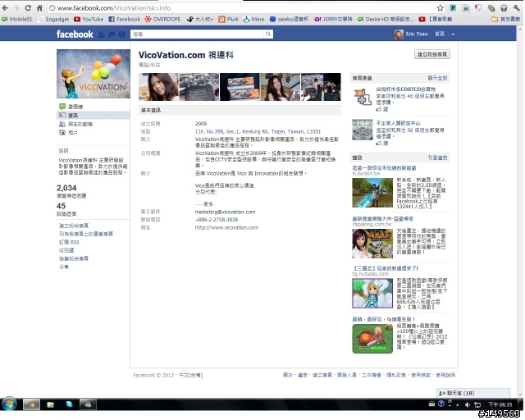This screenshot has width=525, height=420.
Task: Open browser home page icon
Action: [x=39, y=7]
